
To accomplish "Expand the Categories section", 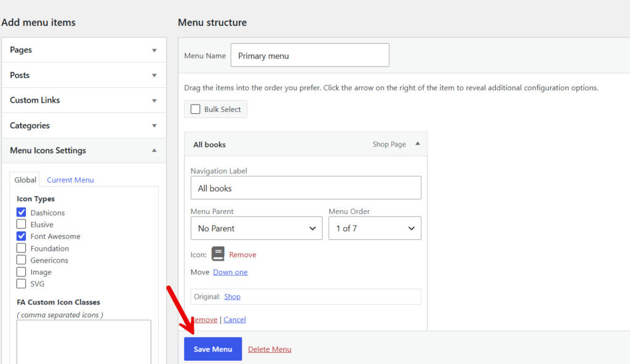I will [x=84, y=125].
